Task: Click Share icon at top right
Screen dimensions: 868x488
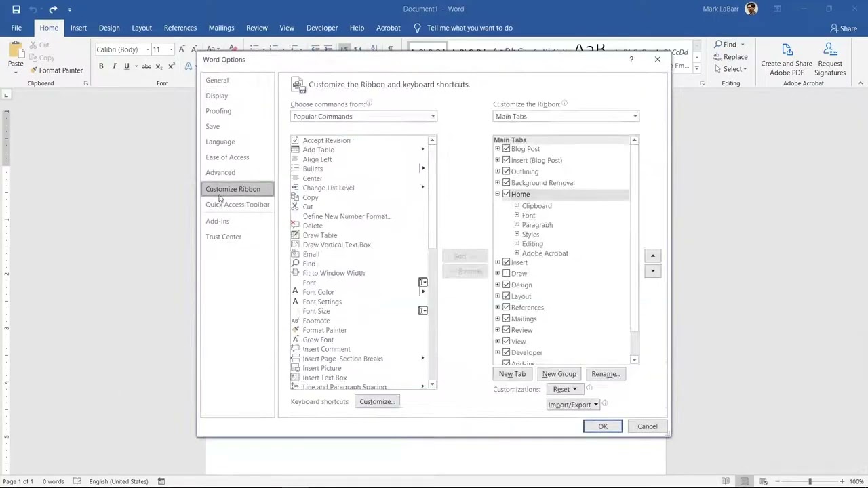Action: [x=844, y=28]
